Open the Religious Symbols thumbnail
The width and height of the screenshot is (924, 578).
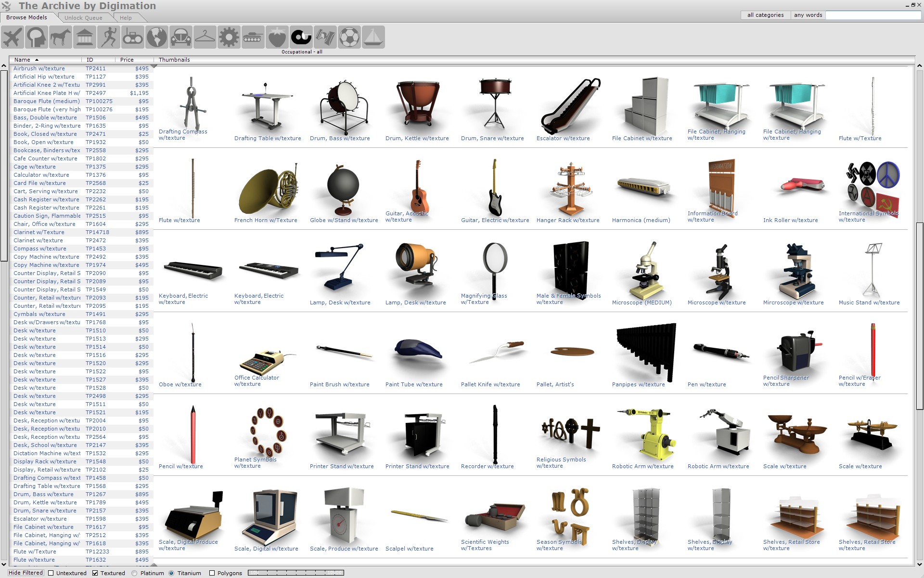coord(570,437)
